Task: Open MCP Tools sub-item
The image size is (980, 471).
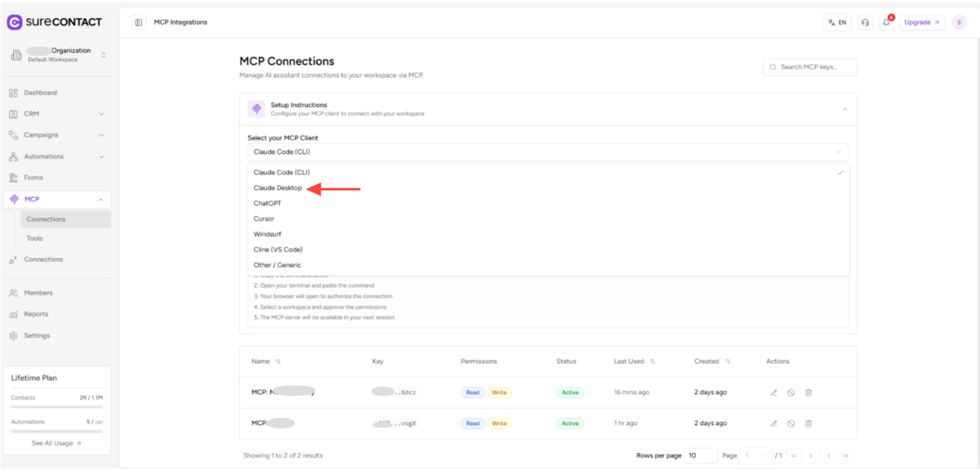Action: point(66,238)
